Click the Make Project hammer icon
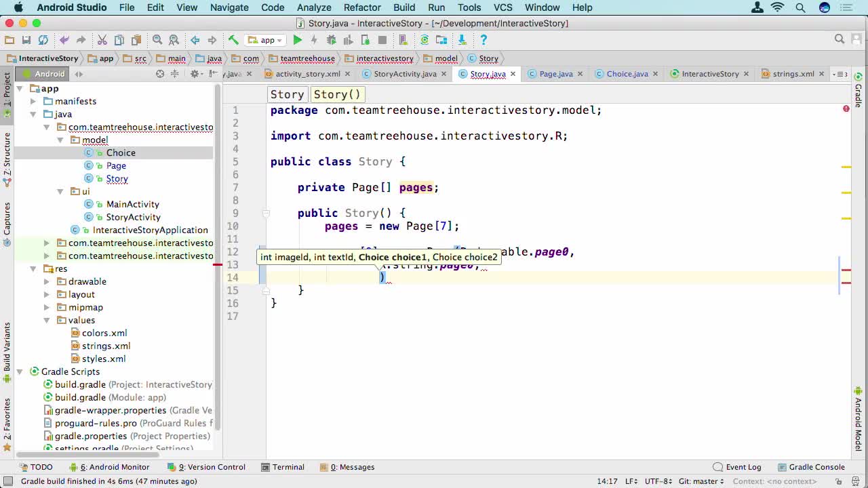Viewport: 868px width, 488px height. click(233, 40)
